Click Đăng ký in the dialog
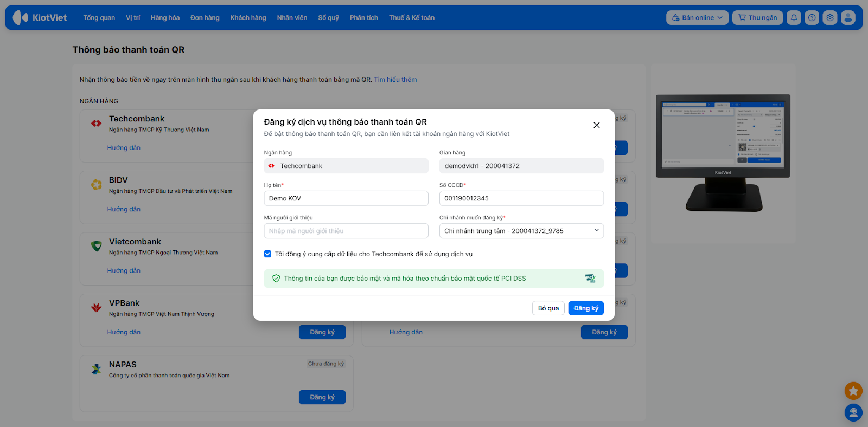 tap(586, 308)
